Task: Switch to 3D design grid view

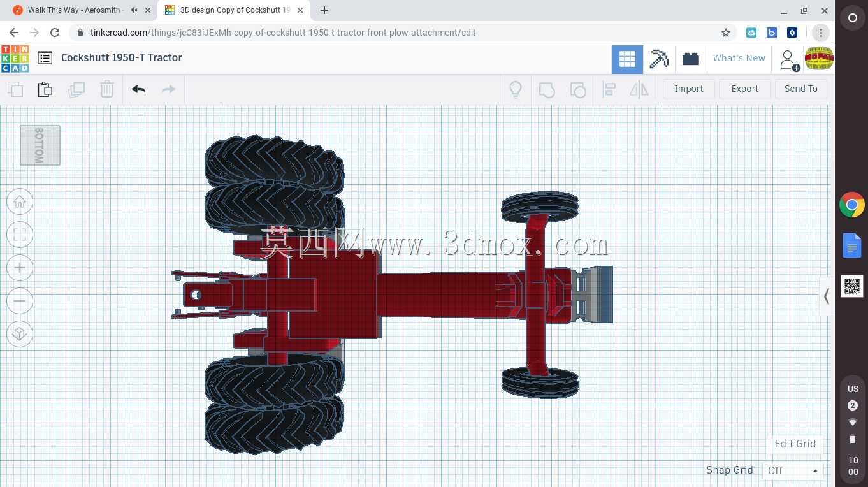Action: 627,59
